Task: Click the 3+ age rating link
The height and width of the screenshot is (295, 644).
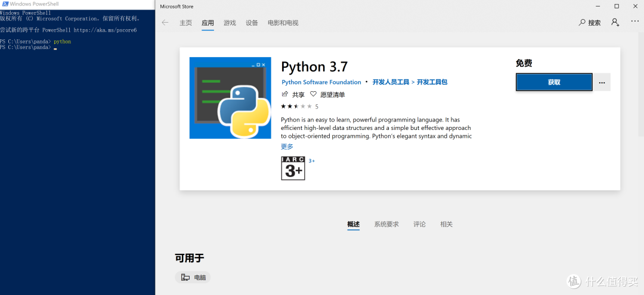Action: point(312,160)
